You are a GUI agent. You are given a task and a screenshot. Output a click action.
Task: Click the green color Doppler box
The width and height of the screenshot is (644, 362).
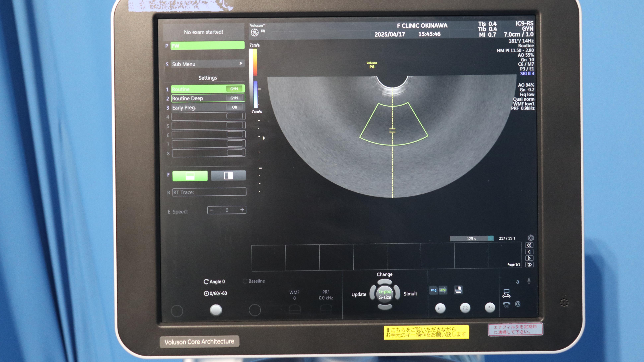(394, 124)
